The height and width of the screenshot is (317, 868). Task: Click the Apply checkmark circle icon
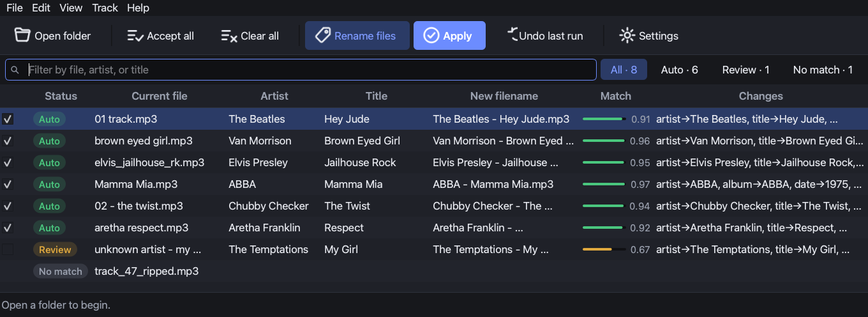(x=431, y=36)
